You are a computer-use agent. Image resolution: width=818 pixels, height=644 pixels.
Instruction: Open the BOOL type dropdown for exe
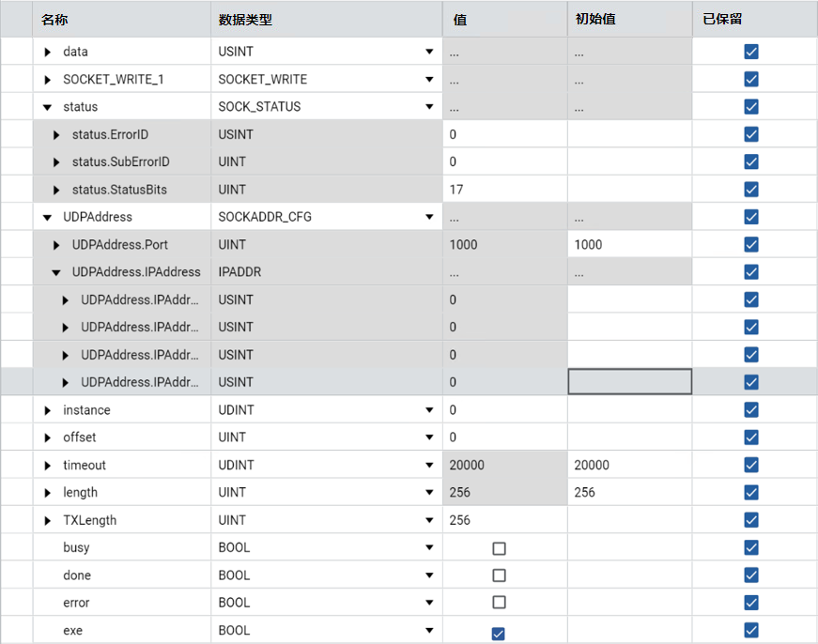[429, 630]
